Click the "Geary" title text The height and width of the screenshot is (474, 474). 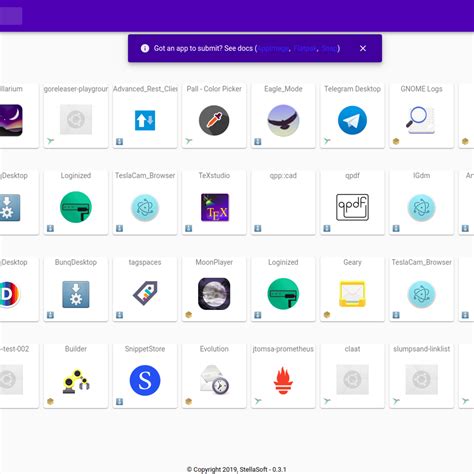pos(352,262)
